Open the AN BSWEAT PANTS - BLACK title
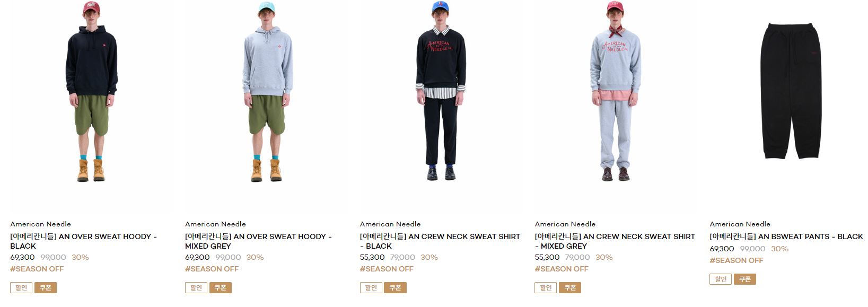 coord(786,236)
